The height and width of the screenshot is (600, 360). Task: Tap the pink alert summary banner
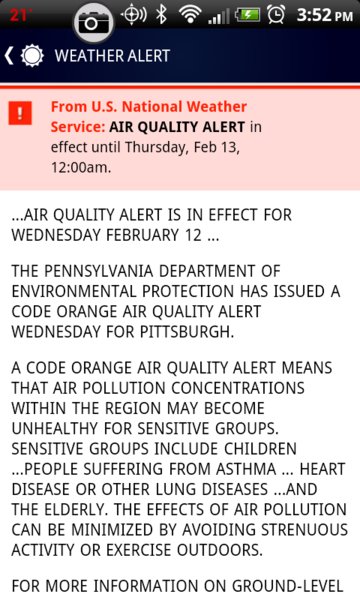point(180,138)
